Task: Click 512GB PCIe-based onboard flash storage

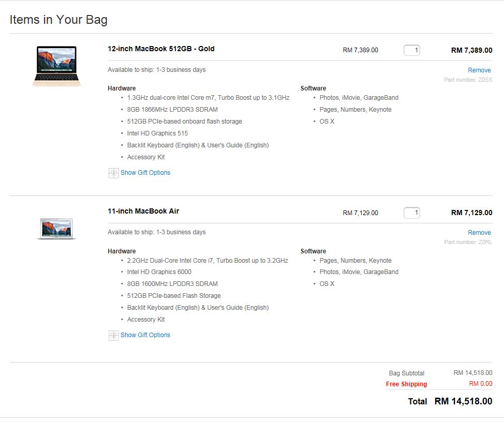Action: (x=185, y=122)
